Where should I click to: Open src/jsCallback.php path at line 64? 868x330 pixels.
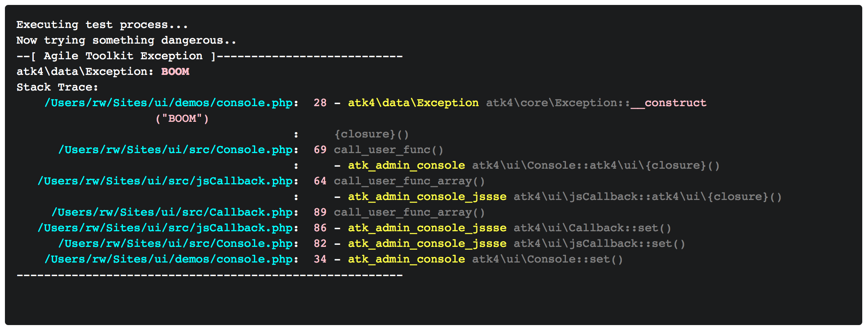pos(165,181)
